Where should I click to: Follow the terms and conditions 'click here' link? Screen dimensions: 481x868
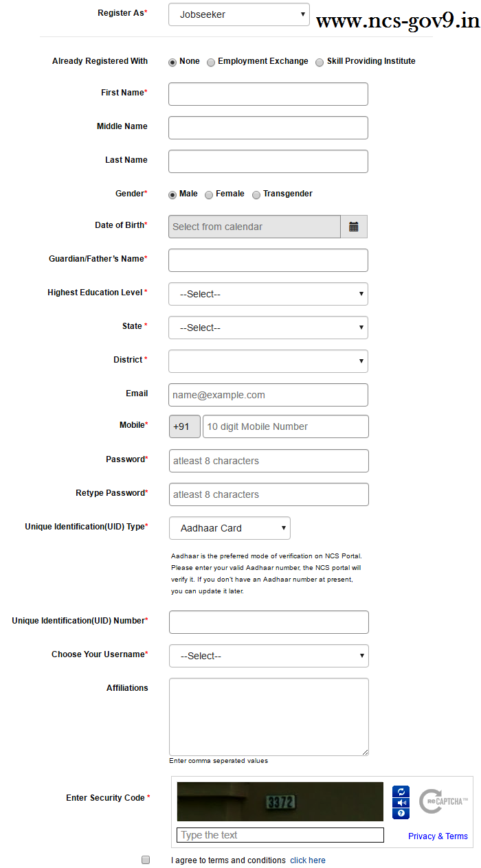[308, 860]
